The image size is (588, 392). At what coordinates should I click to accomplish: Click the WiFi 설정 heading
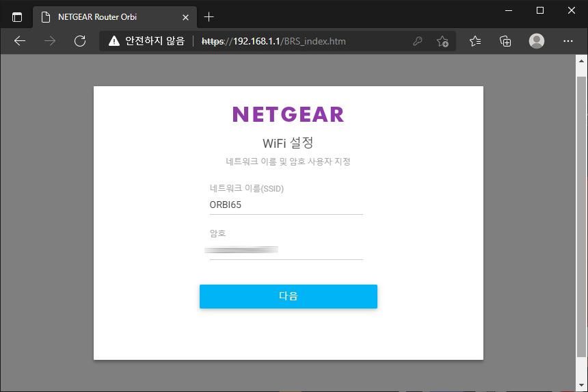click(x=288, y=143)
